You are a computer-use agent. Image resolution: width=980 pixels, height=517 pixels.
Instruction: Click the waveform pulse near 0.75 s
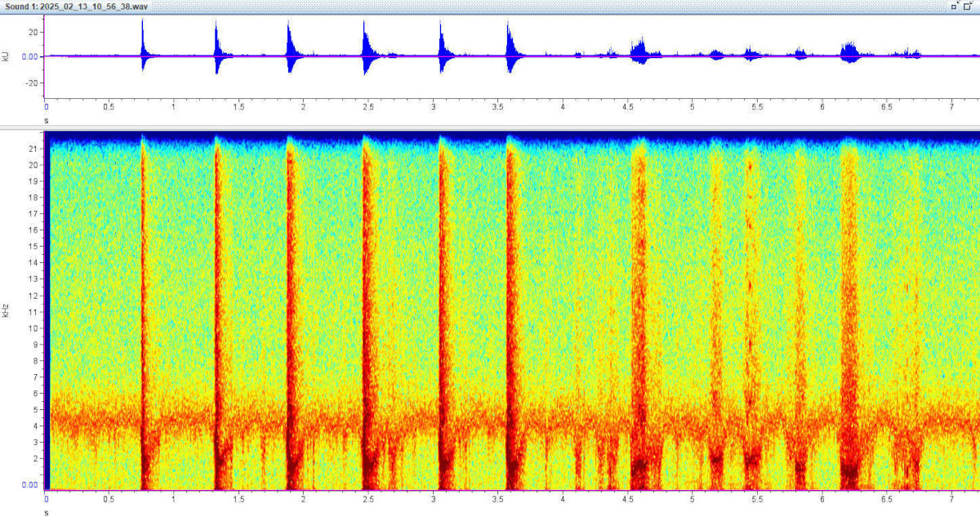click(144, 51)
